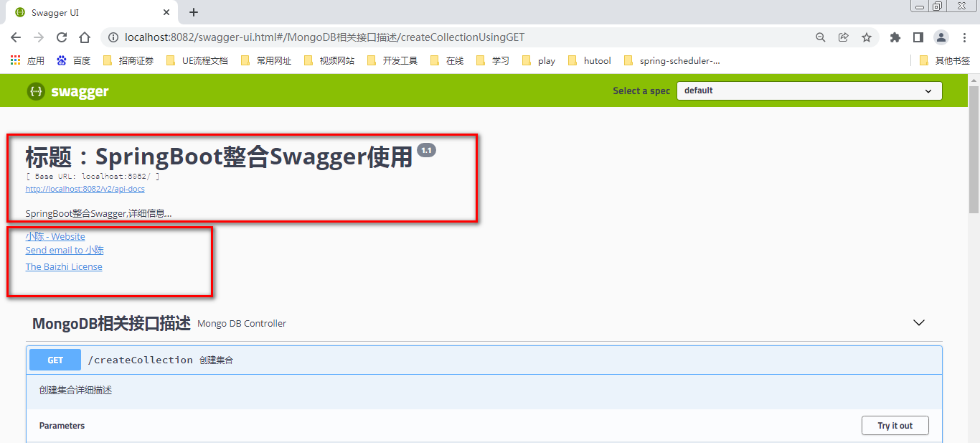The height and width of the screenshot is (443, 980).
Task: Open the 应用 apps shortcut
Action: pyautogui.click(x=27, y=61)
